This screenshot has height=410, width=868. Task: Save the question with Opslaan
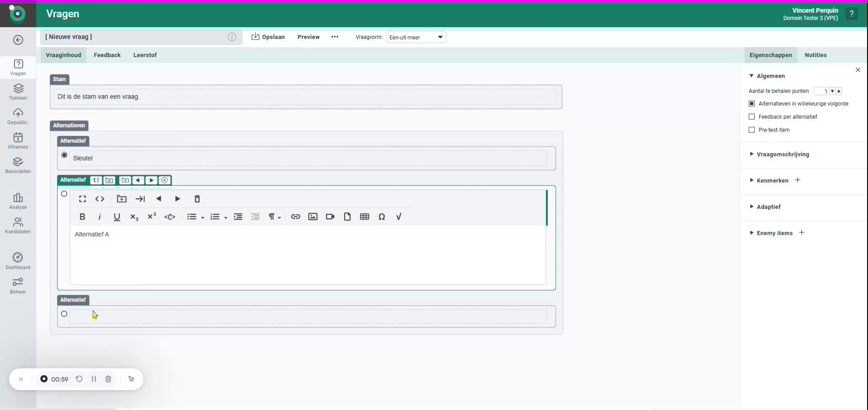tap(268, 37)
